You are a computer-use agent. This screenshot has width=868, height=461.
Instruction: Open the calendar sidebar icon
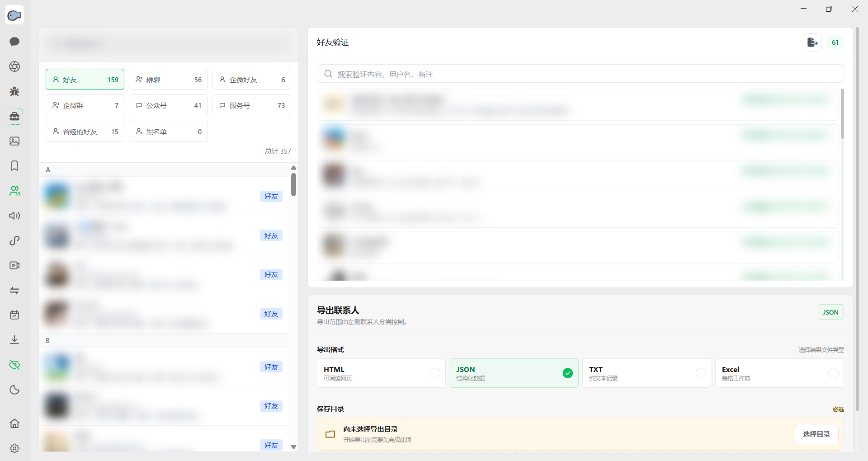click(x=14, y=315)
